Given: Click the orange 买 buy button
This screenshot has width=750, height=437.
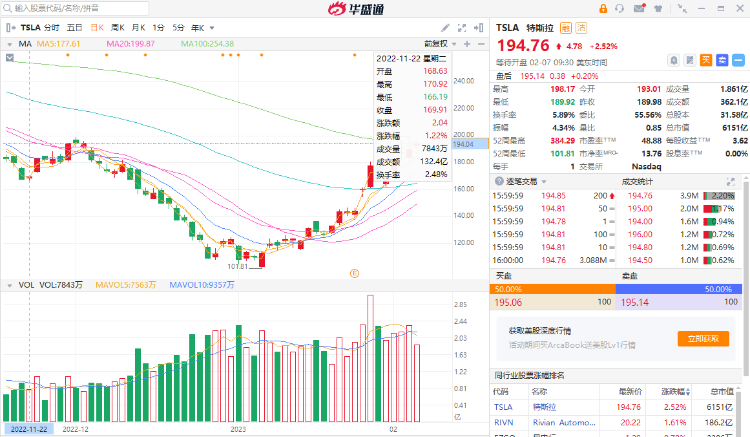Looking at the screenshot, I should [x=706, y=60].
